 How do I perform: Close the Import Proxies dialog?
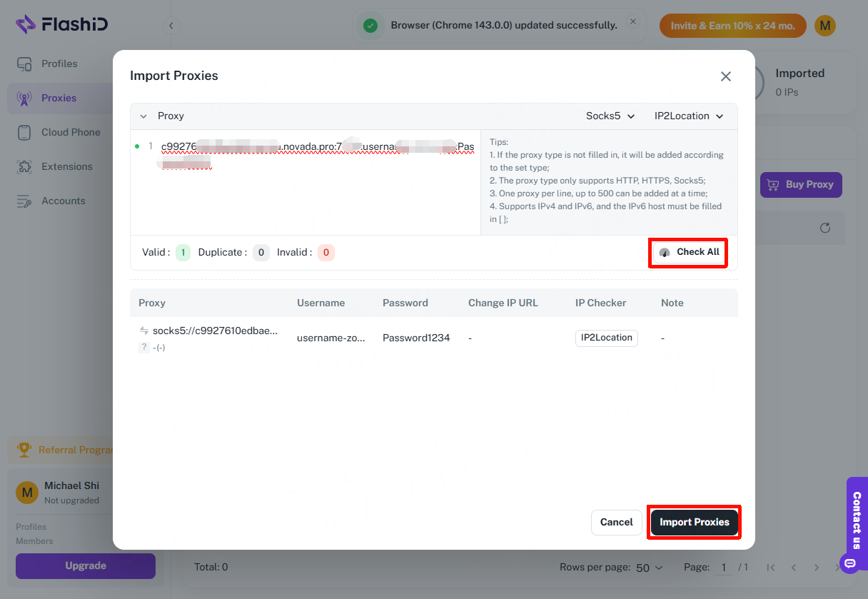(725, 76)
